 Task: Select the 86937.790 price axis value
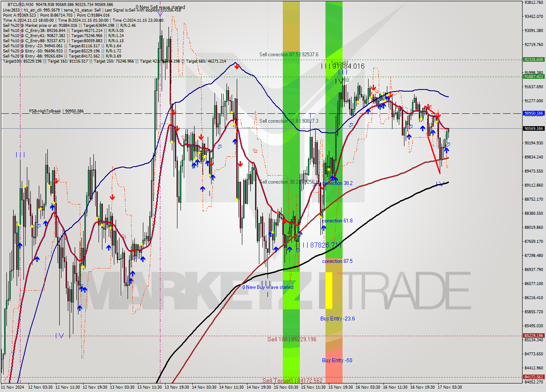point(534,269)
